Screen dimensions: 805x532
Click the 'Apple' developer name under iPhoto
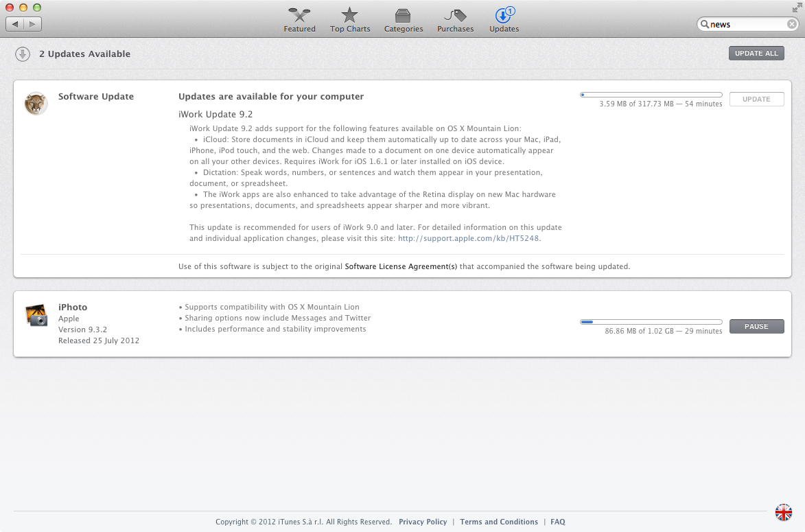pos(69,319)
